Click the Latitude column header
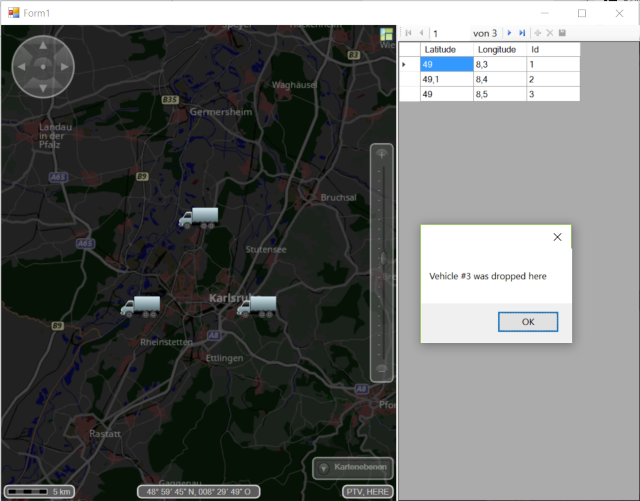Image resolution: width=640 pixels, height=501 pixels. [447, 49]
